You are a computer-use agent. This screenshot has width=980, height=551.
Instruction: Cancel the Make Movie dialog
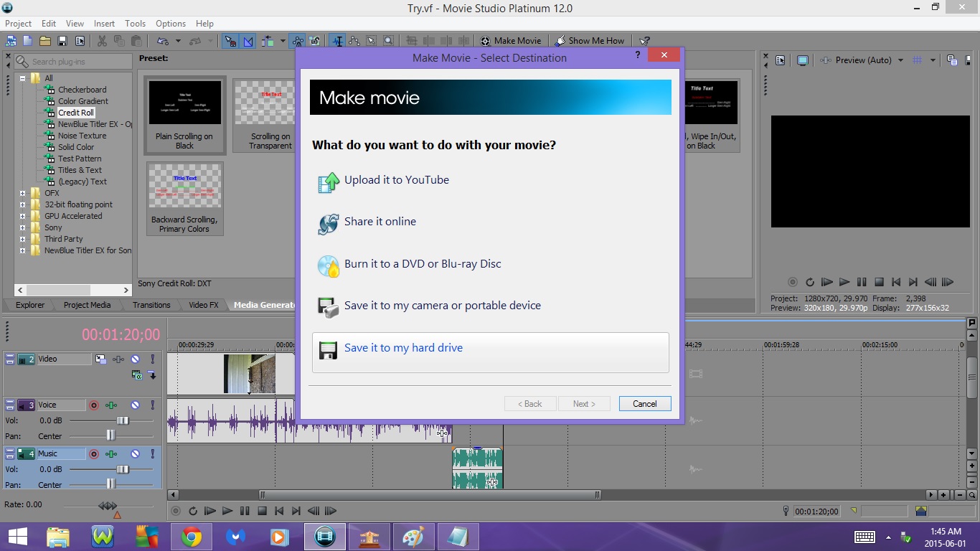coord(645,404)
